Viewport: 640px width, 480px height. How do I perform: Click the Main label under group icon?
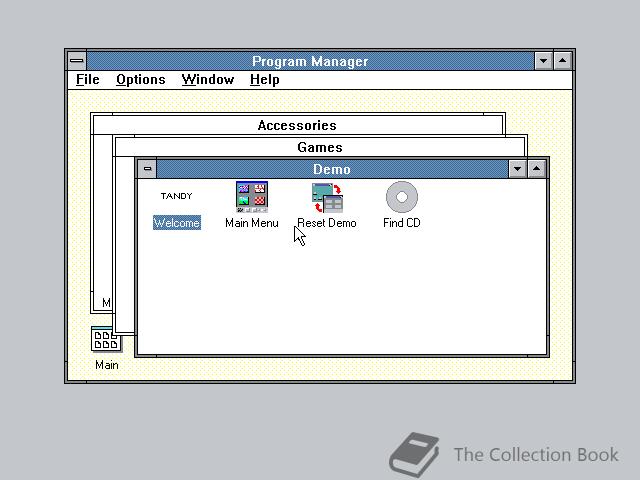[107, 365]
